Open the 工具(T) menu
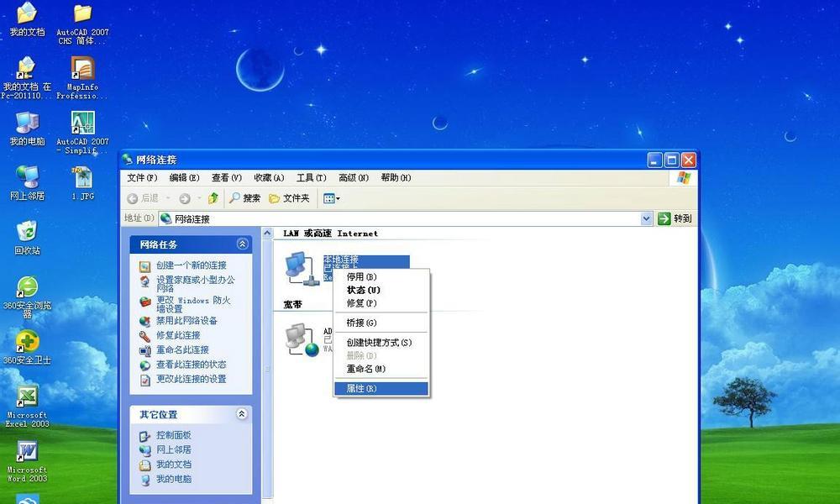The image size is (840, 504). coord(312,178)
